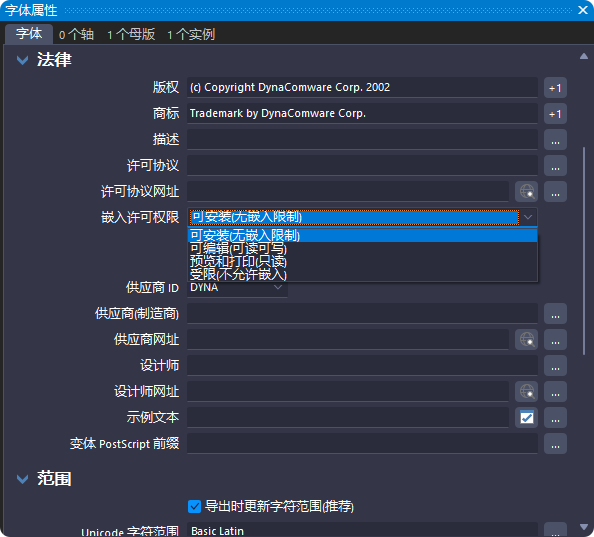Switch to the 0 个轴 tab
This screenshot has height=537, width=594.
click(76, 35)
